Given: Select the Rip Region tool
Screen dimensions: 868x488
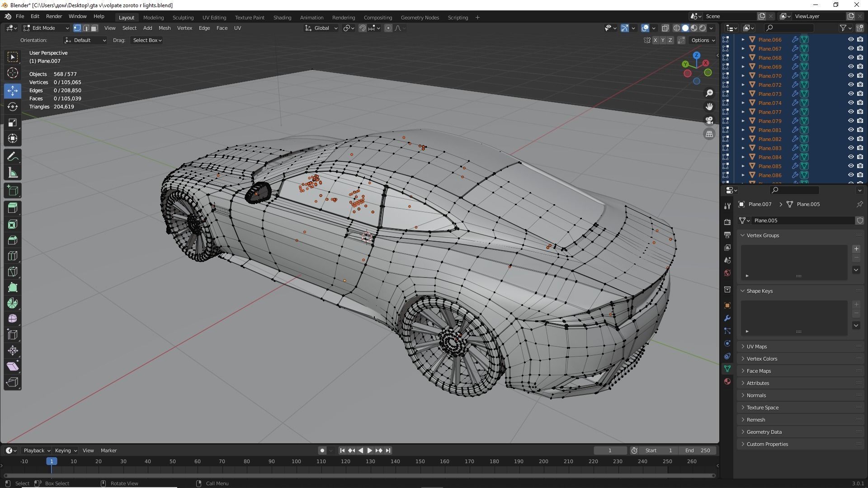Looking at the screenshot, I should (x=13, y=382).
